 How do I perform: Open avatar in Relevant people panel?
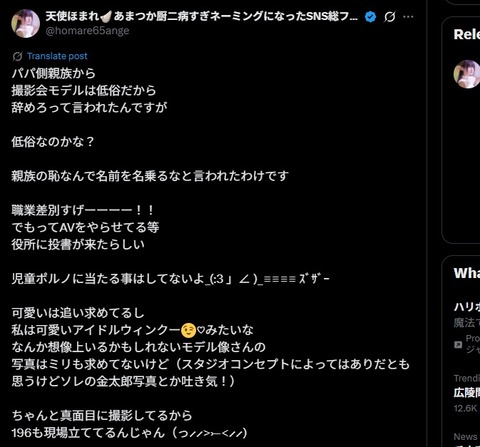(x=467, y=74)
